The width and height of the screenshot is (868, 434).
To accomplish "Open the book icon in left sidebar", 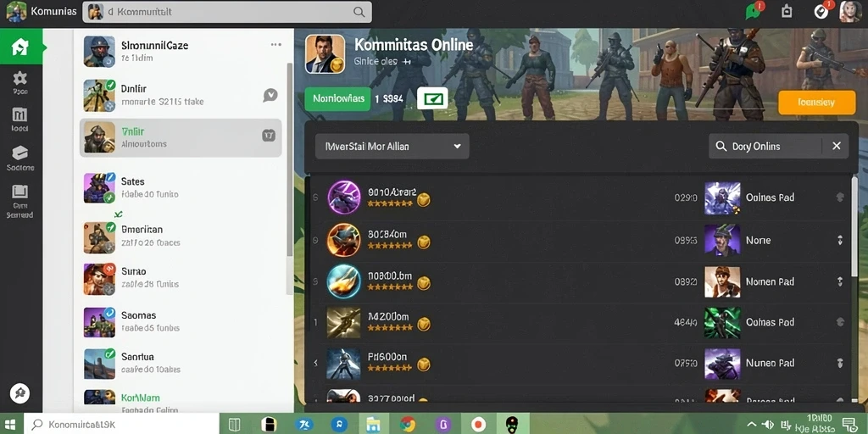I will click(x=19, y=192).
